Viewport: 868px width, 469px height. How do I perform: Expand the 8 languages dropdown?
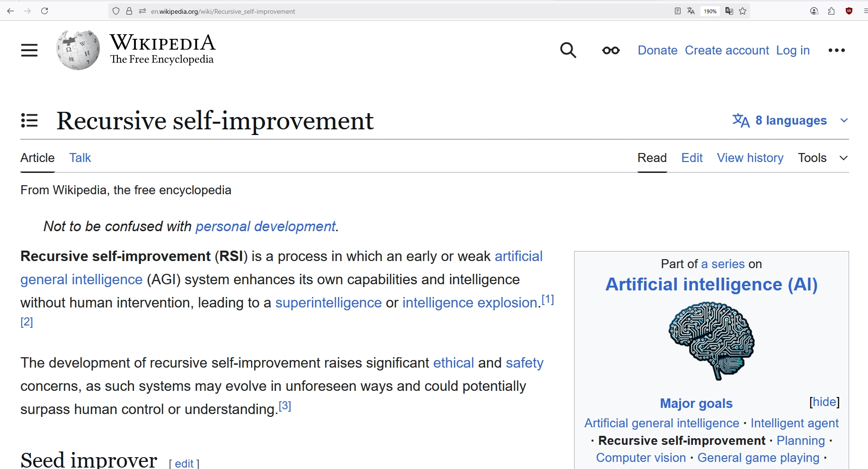[x=790, y=120]
